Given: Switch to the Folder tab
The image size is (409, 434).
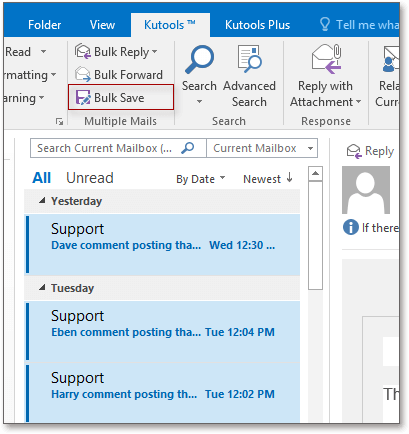Looking at the screenshot, I should (45, 25).
